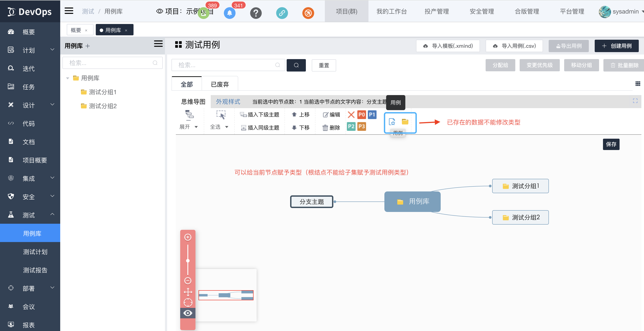The width and height of the screenshot is (644, 331).
Task: Collapse the 用例库 tree node
Action: point(67,78)
